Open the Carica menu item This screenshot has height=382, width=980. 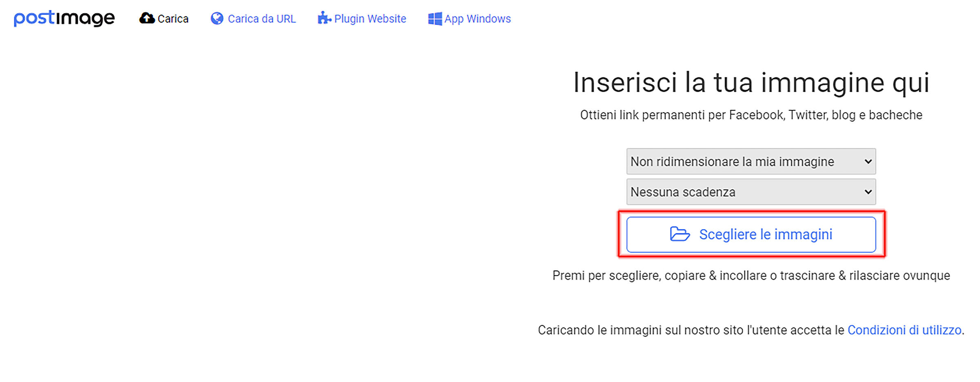[173, 19]
